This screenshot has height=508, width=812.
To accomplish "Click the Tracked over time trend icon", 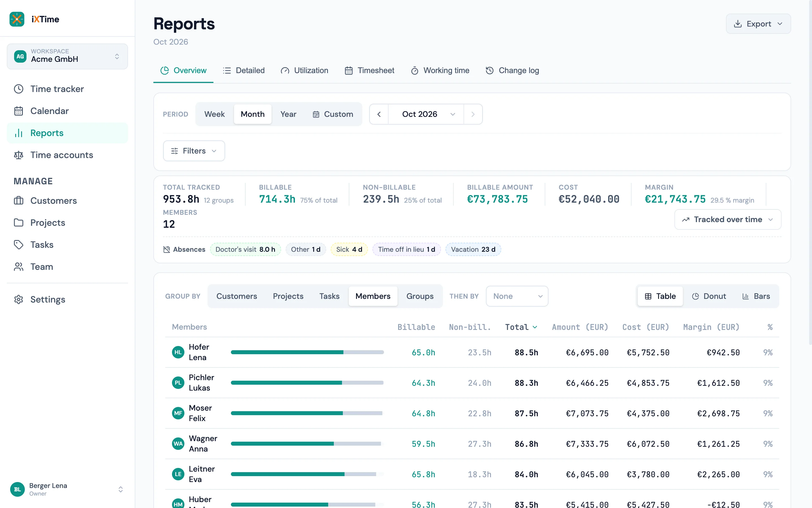I will (x=685, y=219).
